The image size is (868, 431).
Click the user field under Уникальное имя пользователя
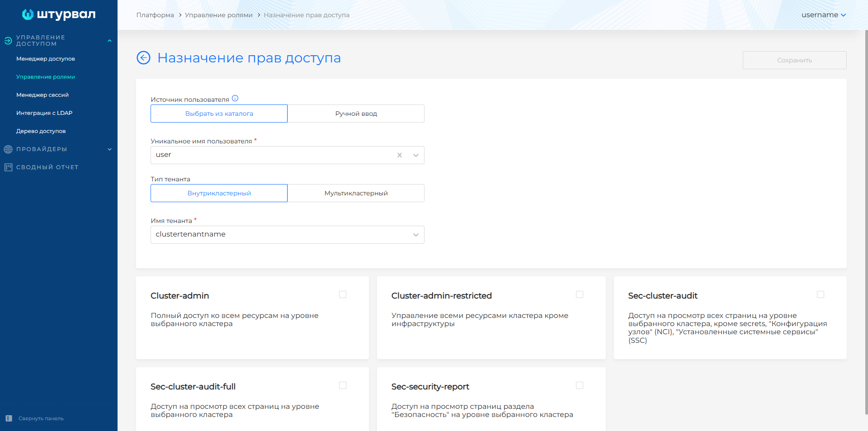[271, 155]
